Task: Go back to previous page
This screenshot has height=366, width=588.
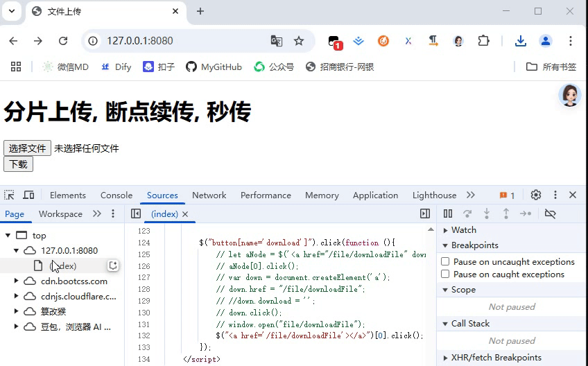Action: [13, 40]
